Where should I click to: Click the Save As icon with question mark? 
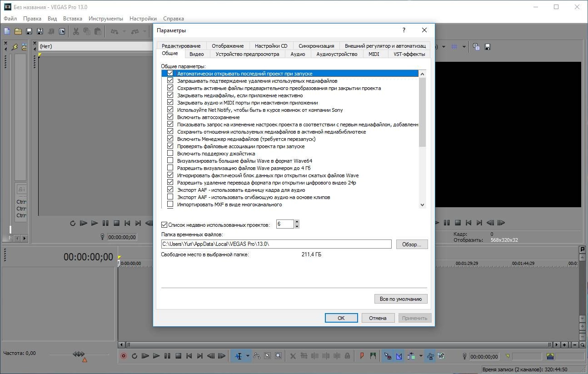[x=40, y=31]
